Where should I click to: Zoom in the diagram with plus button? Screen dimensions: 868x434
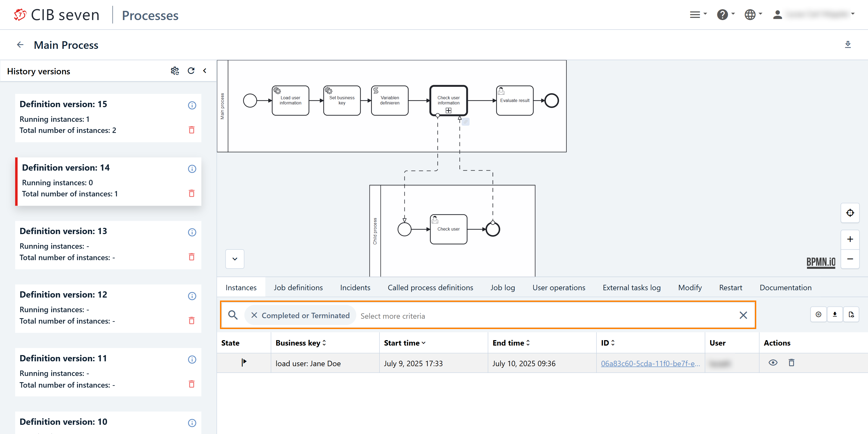tap(850, 239)
